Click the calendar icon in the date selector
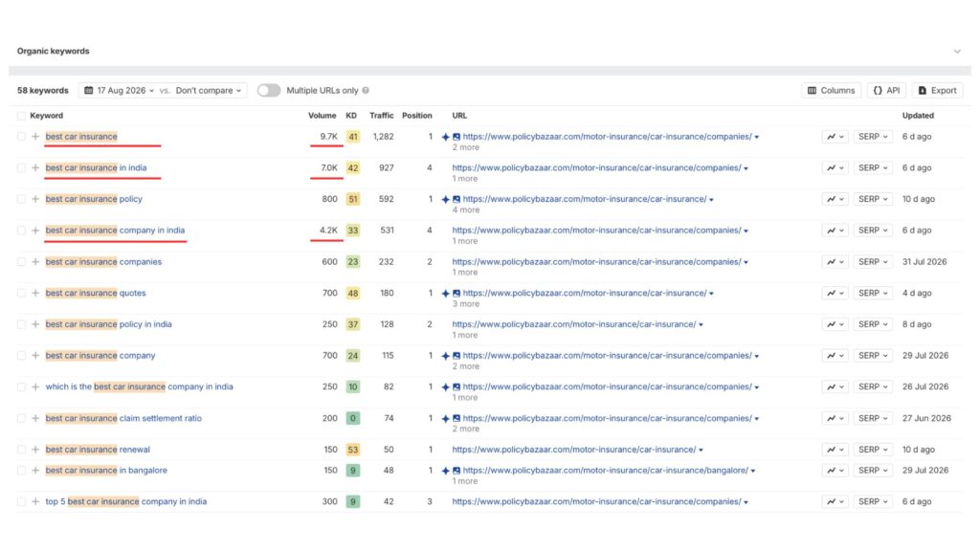Image resolution: width=980 pixels, height=551 pixels. 89,91
